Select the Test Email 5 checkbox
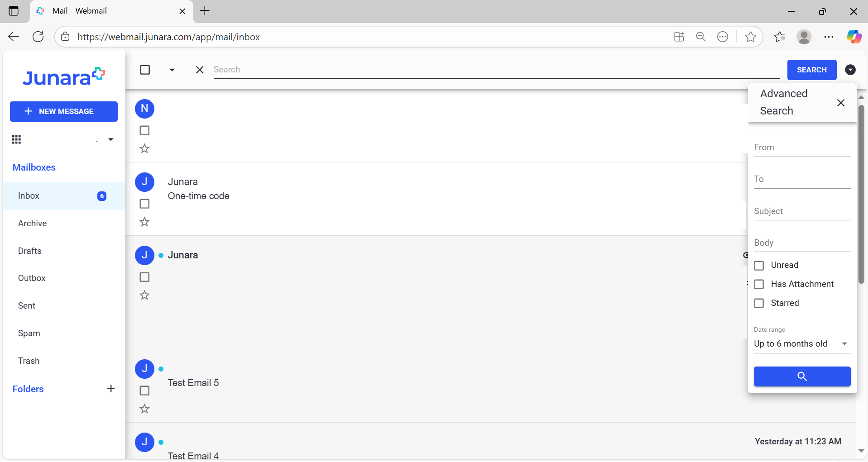The image size is (868, 462). point(144,391)
